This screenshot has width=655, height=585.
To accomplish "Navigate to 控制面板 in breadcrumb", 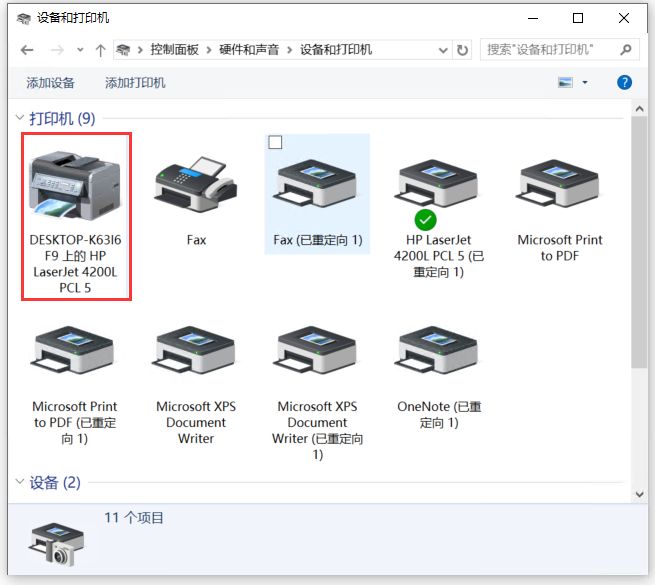I will [x=175, y=50].
